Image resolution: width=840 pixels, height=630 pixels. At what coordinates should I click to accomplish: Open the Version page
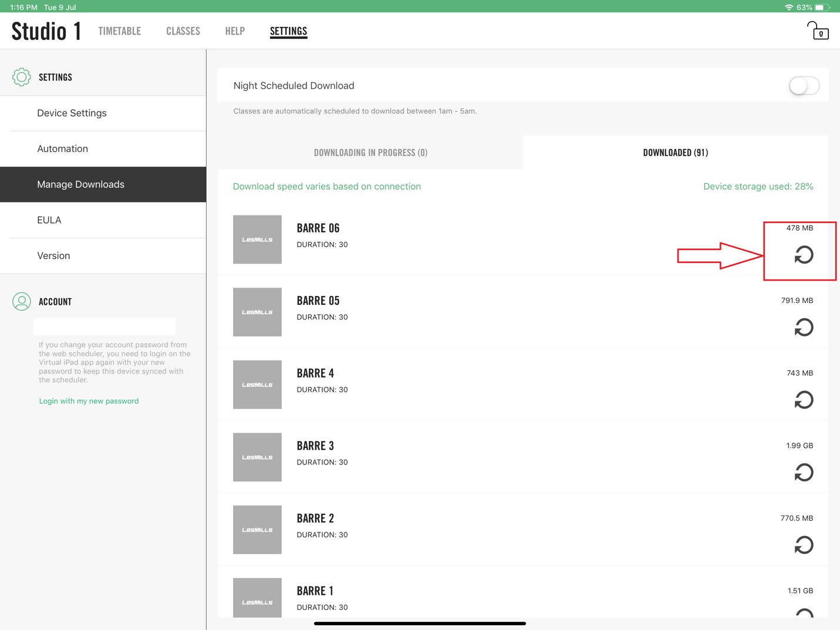[103, 256]
